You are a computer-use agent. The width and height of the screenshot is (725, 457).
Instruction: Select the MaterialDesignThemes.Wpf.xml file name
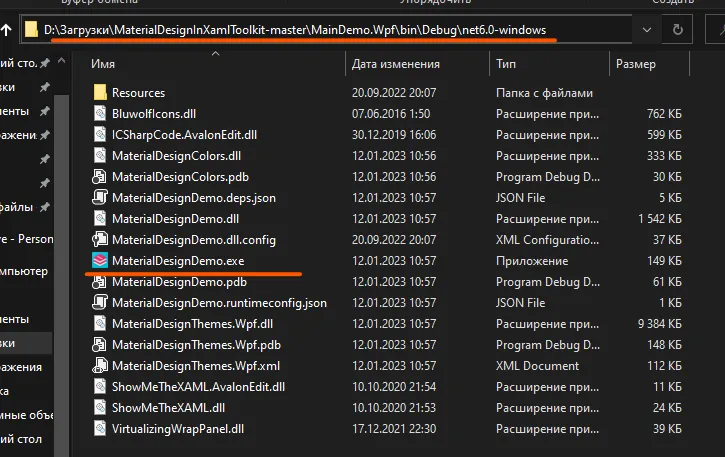pos(196,365)
